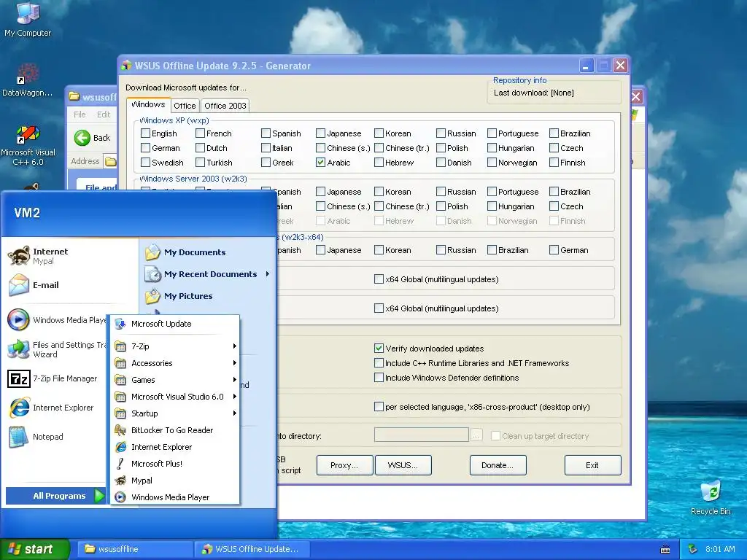Check German under w2k3-x64 section
Screen dimensions: 747x560
tap(554, 249)
